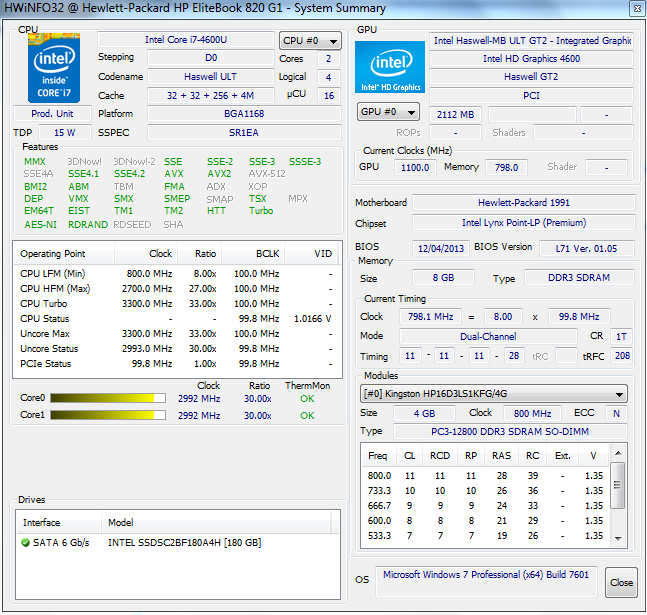Click the video memory value 2112 MB
Viewport: 647px width, 615px height.
click(456, 114)
